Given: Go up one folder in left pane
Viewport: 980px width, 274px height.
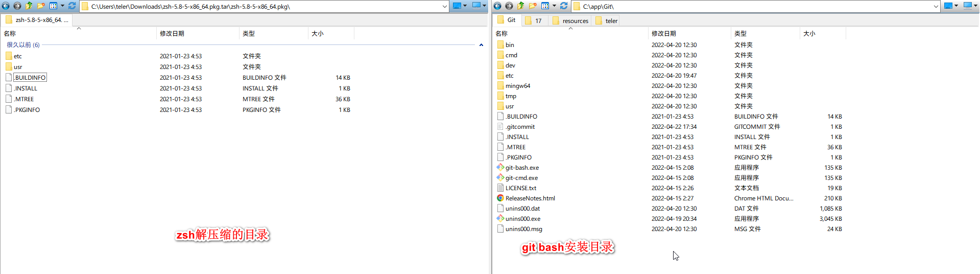Looking at the screenshot, I should (29, 6).
